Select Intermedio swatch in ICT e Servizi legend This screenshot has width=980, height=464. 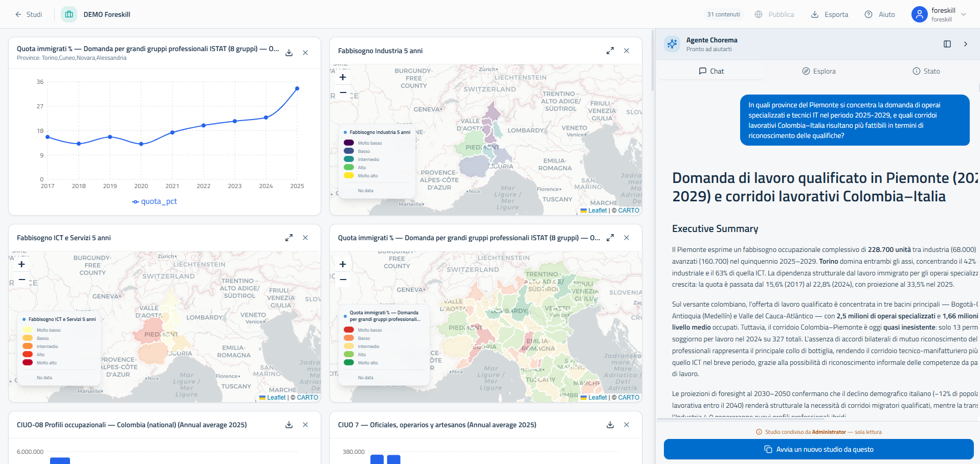tap(28, 346)
